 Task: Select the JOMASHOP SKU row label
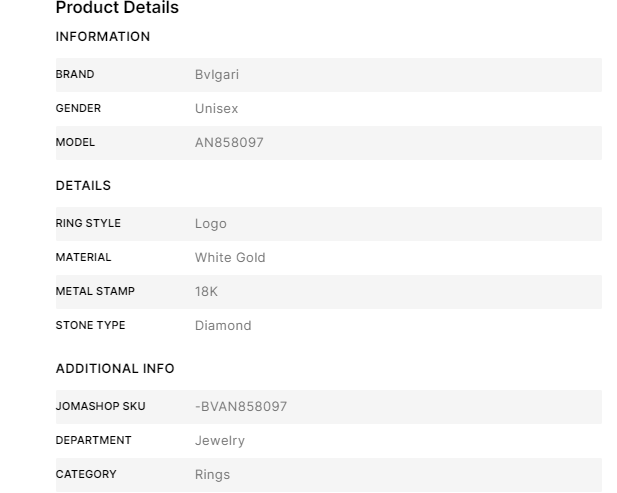pyautogui.click(x=100, y=407)
